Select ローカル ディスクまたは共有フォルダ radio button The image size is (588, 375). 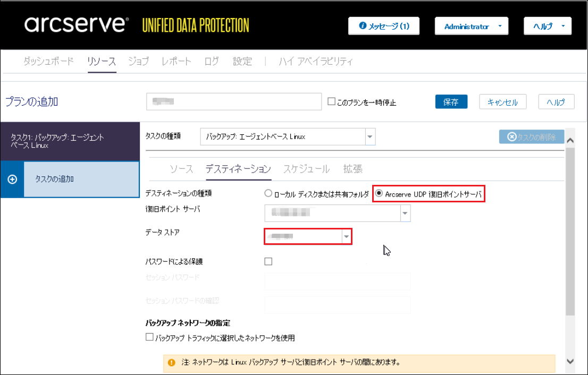[268, 193]
